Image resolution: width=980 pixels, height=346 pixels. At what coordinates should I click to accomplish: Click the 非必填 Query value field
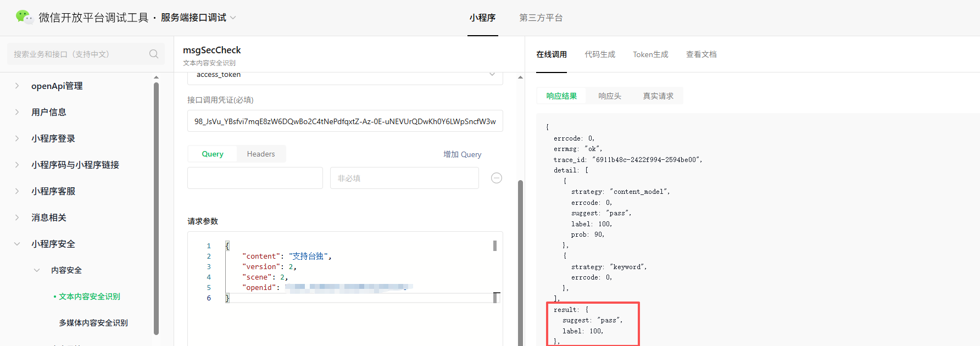point(404,178)
